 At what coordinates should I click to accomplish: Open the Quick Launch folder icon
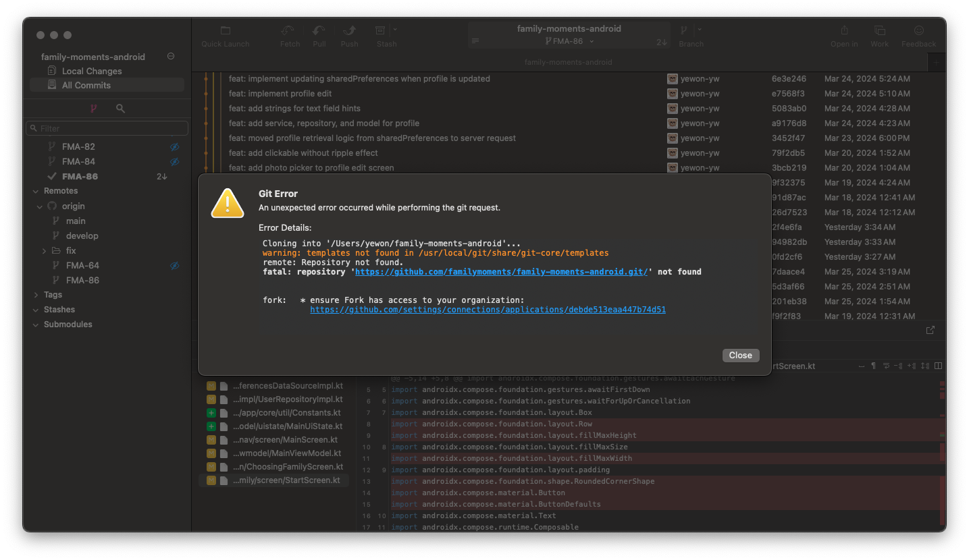pyautogui.click(x=226, y=30)
